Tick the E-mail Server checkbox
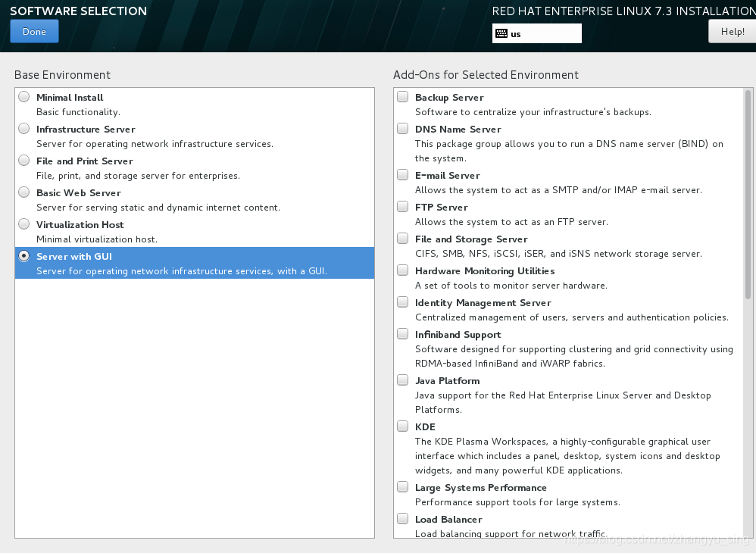The width and height of the screenshot is (756, 553). click(402, 175)
